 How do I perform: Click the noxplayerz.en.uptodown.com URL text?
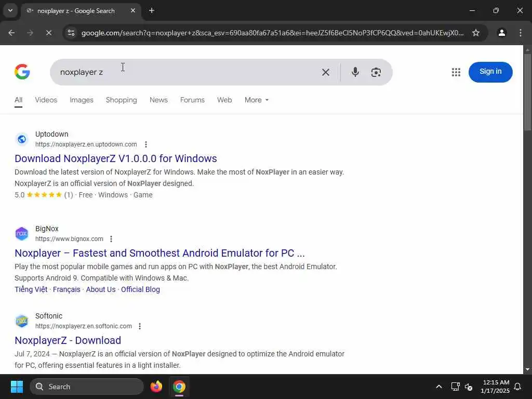coord(86,144)
